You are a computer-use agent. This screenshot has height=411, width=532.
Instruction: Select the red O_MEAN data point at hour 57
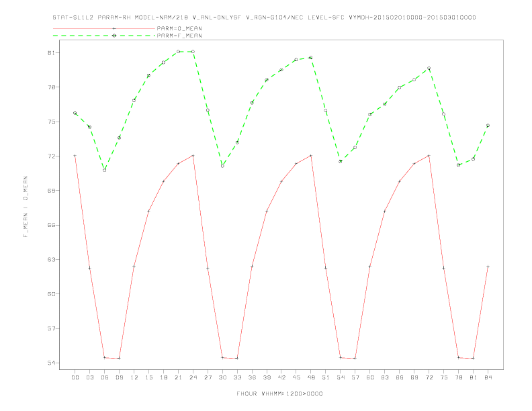click(355, 358)
